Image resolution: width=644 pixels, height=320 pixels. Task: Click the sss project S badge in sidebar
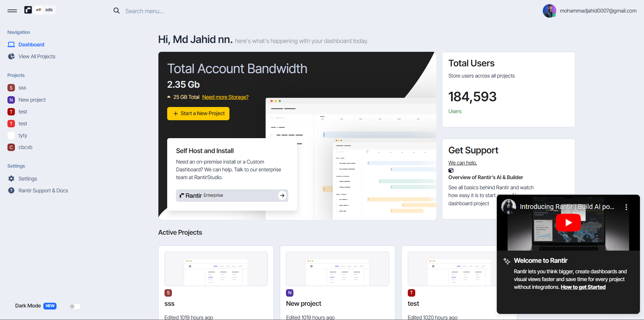point(11,88)
